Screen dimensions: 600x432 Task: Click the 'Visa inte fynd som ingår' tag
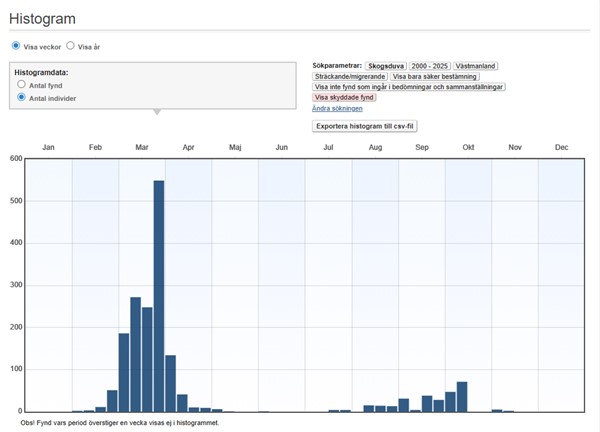coord(409,87)
